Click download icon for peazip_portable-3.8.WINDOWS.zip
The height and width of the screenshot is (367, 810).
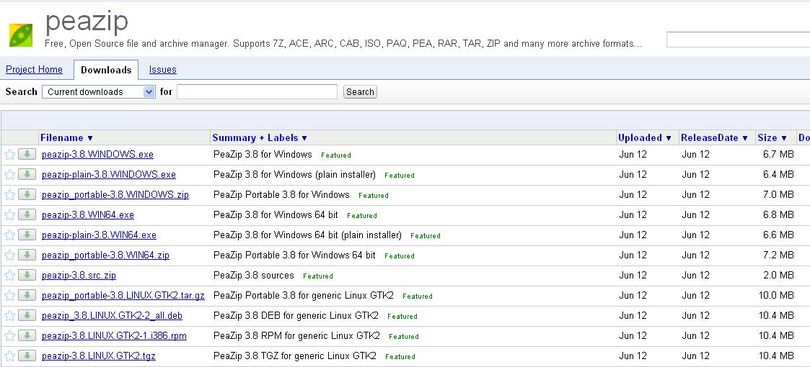click(x=27, y=194)
